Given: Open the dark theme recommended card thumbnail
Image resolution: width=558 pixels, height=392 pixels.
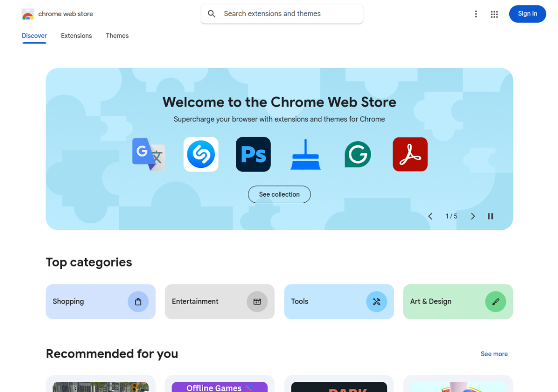Looking at the screenshot, I should point(339,387).
